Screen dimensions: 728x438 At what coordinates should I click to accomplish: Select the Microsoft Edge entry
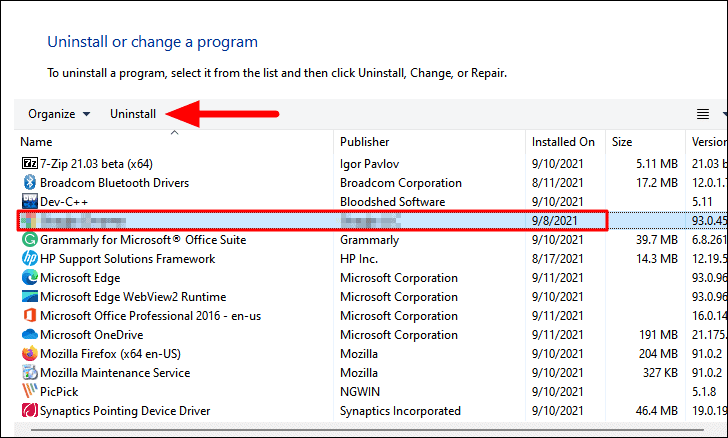click(x=80, y=278)
